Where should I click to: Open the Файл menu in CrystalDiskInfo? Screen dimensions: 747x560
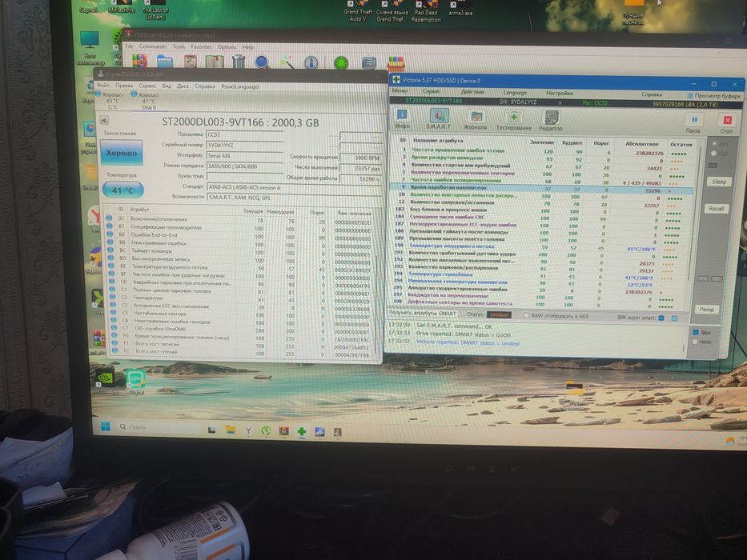pyautogui.click(x=103, y=86)
